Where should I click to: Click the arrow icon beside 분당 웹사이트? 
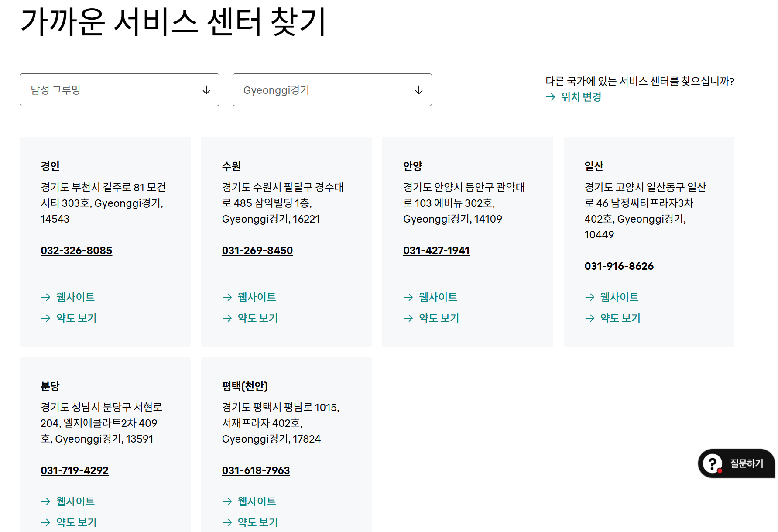pyautogui.click(x=46, y=501)
